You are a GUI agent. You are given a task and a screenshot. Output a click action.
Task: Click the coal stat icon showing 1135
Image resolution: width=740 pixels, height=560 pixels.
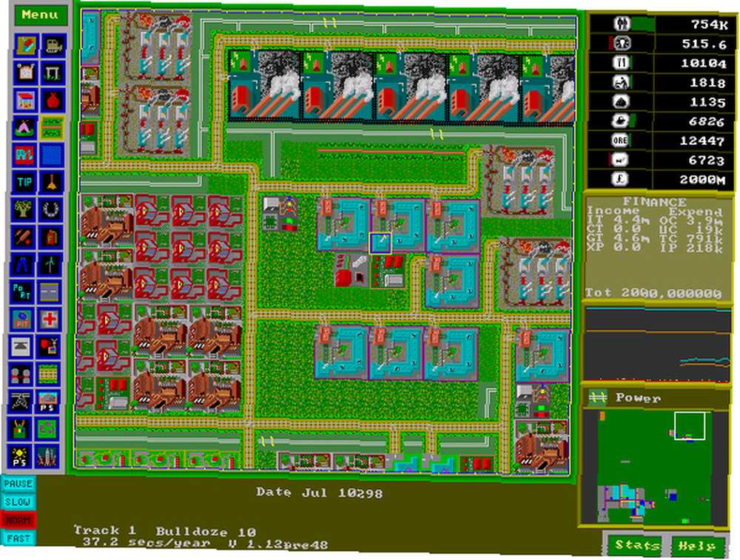point(620,101)
